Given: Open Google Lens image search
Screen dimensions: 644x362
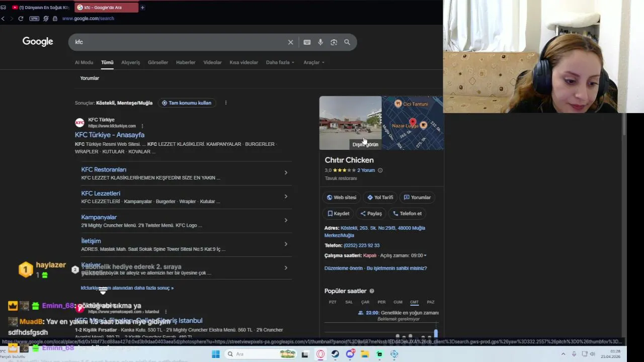Looking at the screenshot, I should point(334,42).
